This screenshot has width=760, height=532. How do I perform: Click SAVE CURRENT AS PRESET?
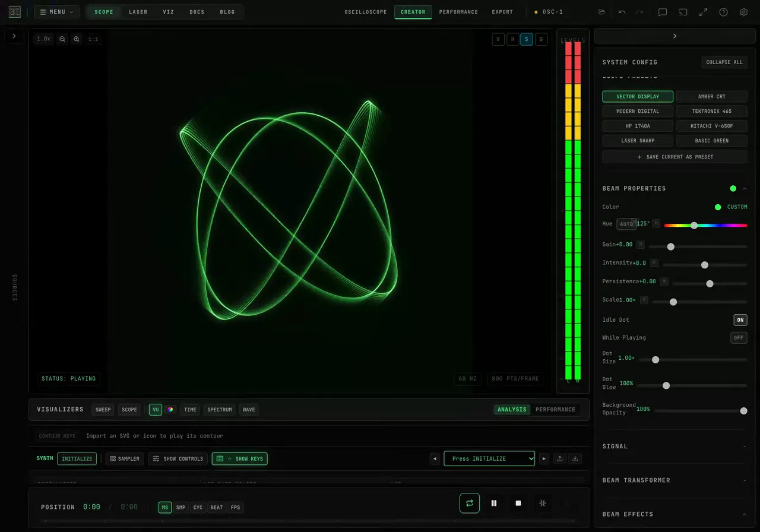[674, 157]
